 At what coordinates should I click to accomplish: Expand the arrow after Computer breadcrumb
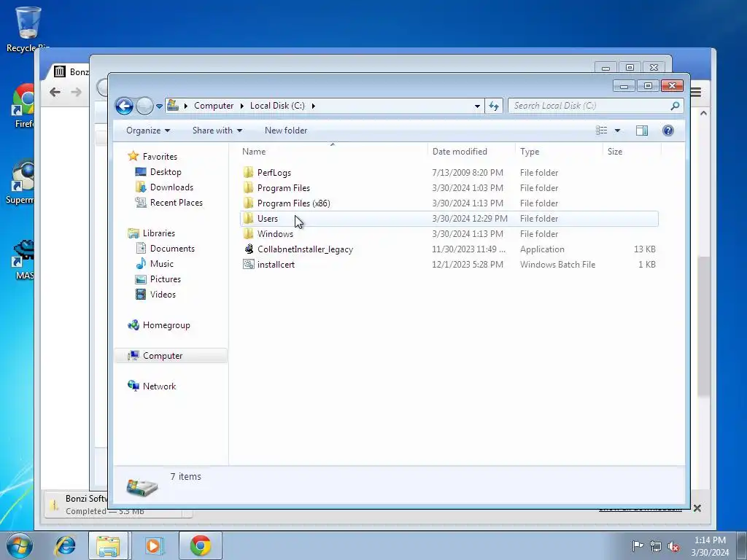242,106
